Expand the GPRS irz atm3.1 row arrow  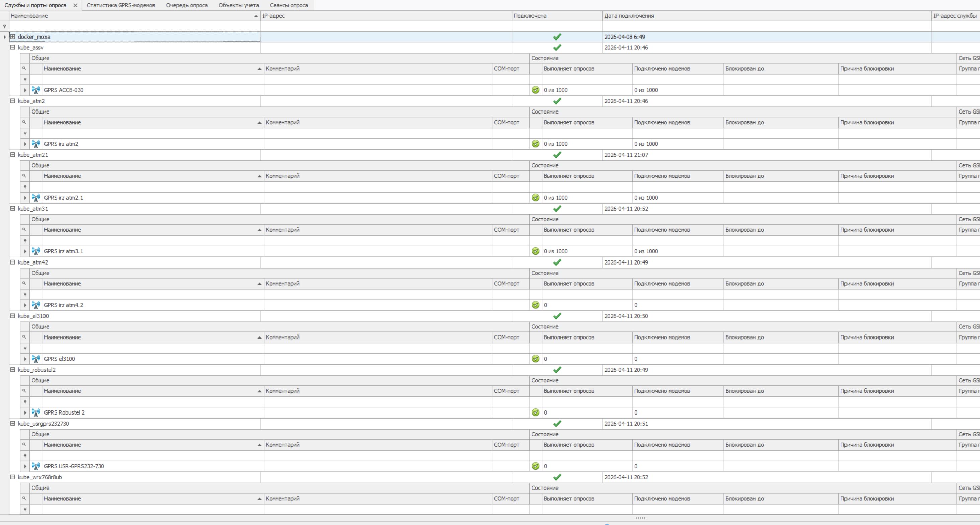(x=25, y=251)
